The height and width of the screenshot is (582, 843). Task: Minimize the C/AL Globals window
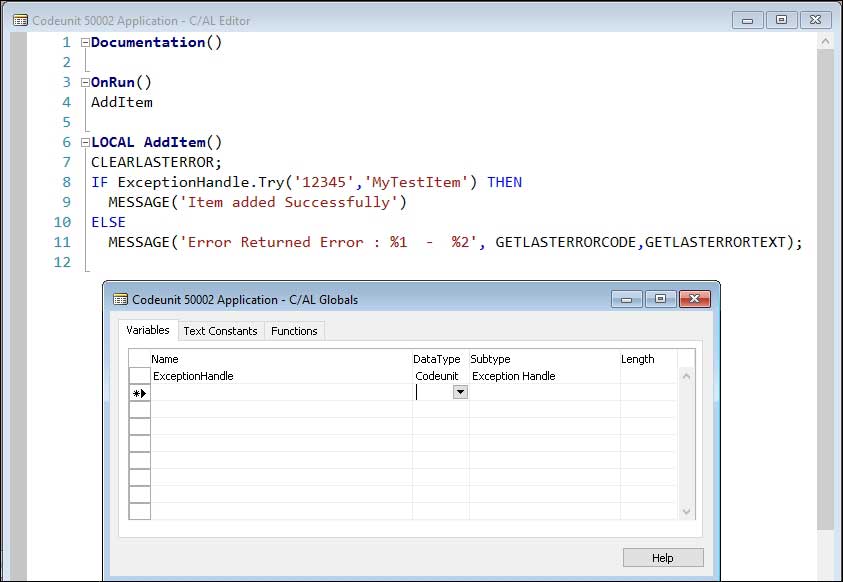coord(626,298)
